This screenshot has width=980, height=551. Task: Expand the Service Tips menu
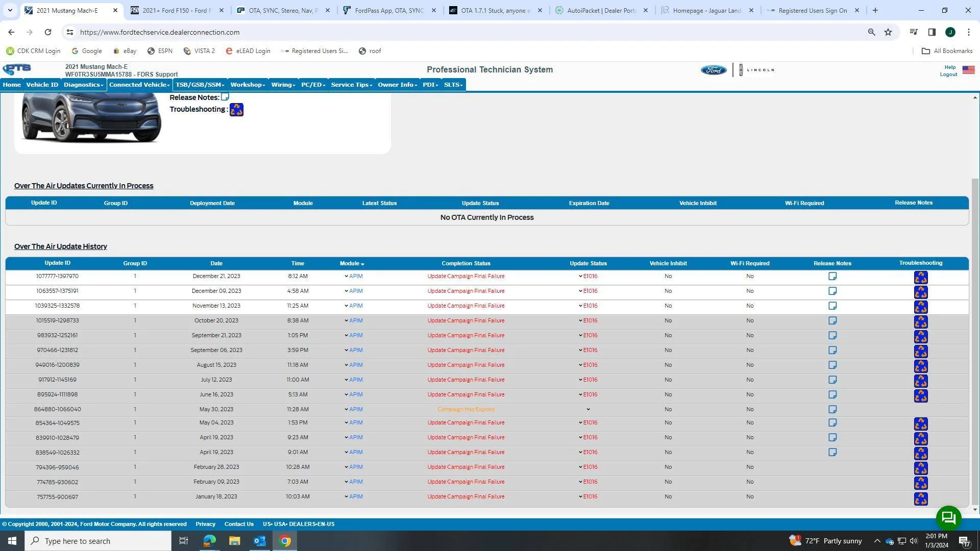(x=352, y=85)
